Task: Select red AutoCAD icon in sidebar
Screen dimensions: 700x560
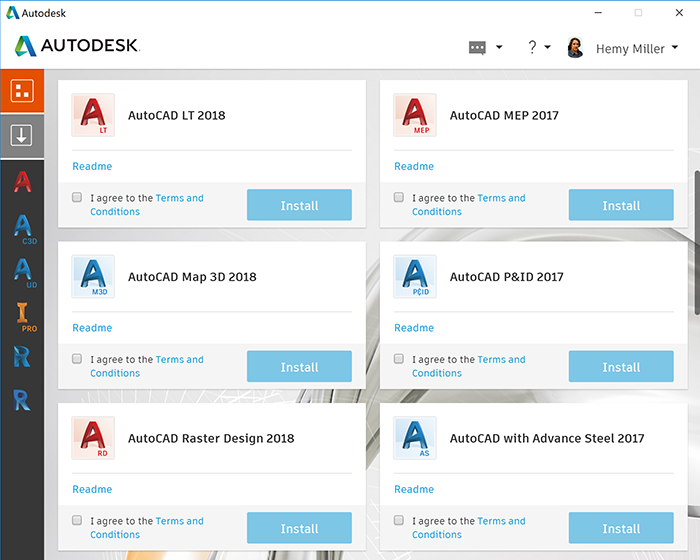Action: 22,182
